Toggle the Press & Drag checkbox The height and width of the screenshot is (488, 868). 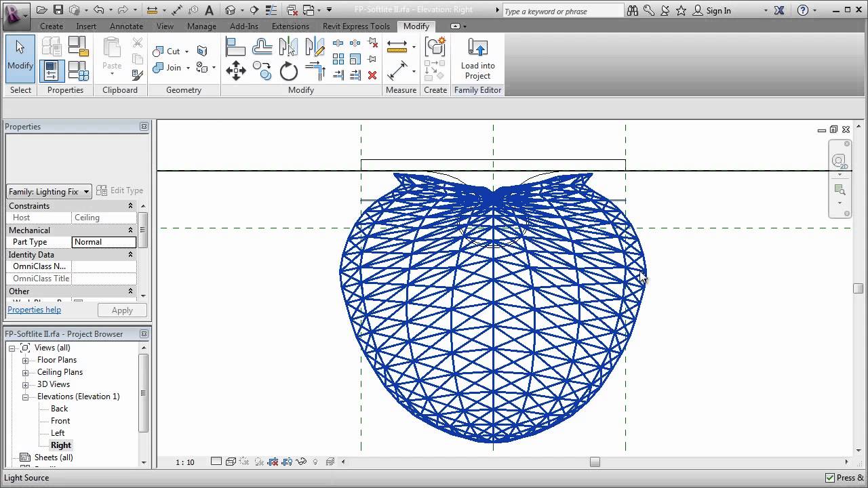pos(831,478)
